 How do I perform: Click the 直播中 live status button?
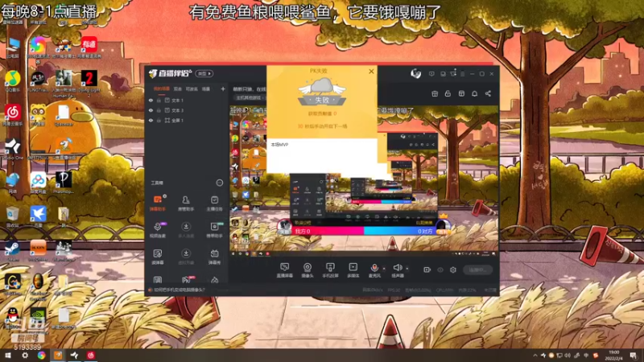pos(477,269)
